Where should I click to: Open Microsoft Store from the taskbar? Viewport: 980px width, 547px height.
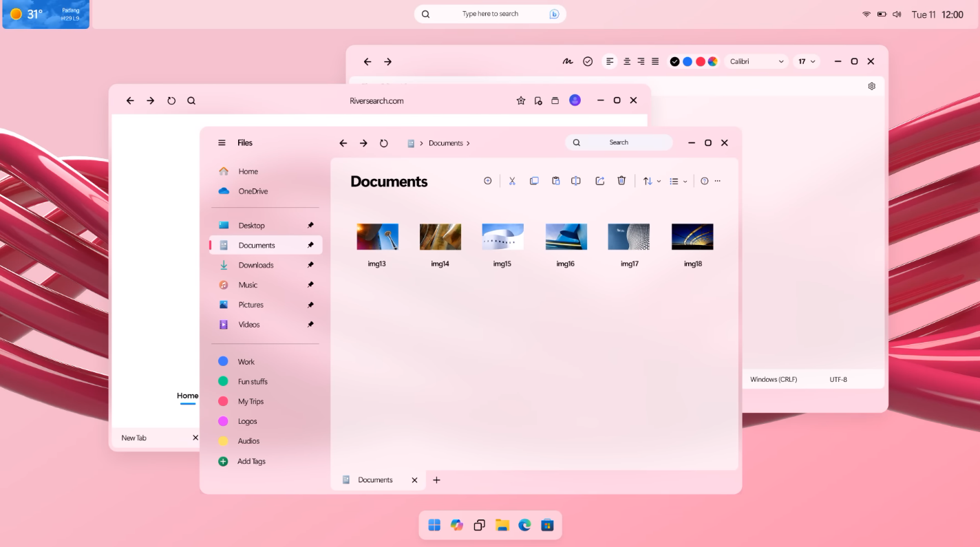[547, 526]
